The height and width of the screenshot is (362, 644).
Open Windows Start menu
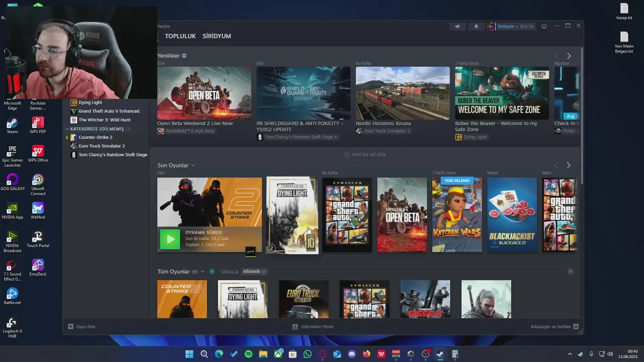click(x=189, y=354)
